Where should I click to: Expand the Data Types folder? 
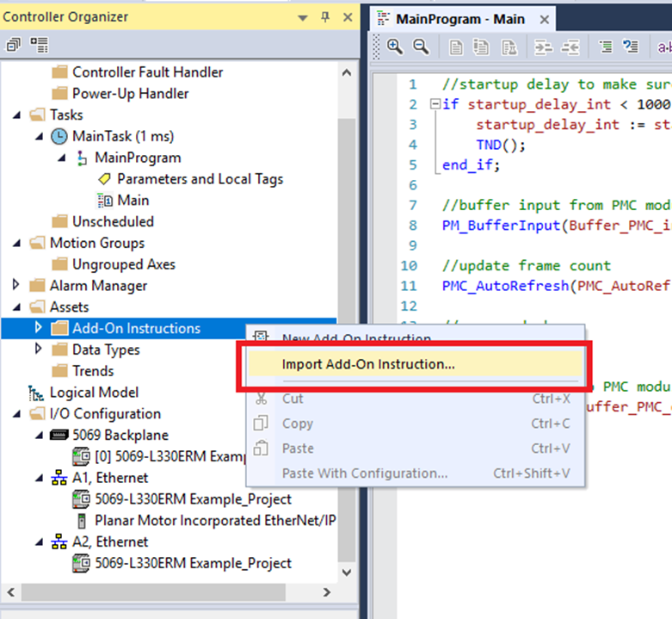tap(38, 350)
